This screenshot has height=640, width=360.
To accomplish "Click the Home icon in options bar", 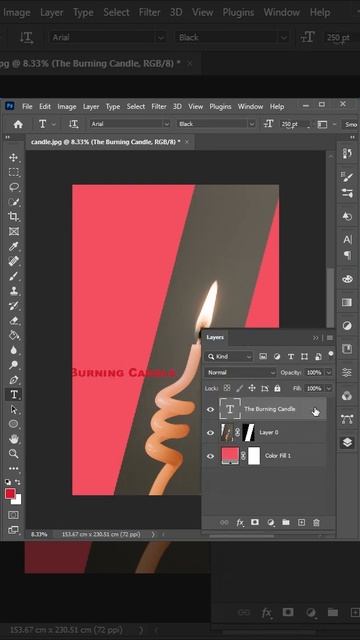I will 18,124.
